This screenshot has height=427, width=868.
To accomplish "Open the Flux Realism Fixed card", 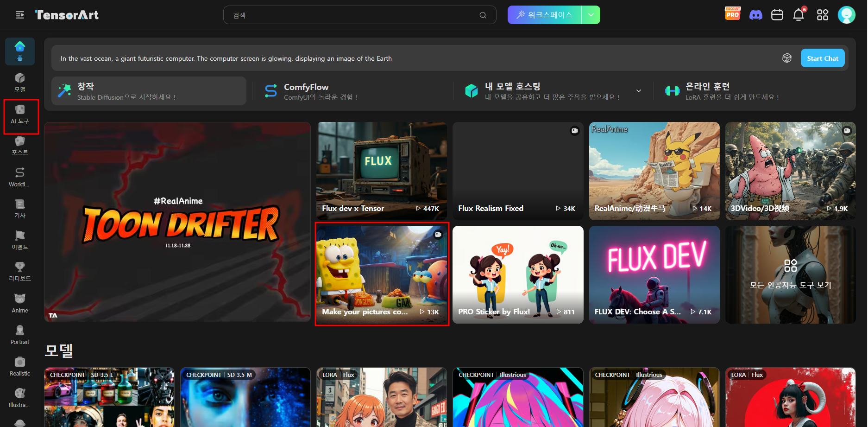I will (x=518, y=171).
